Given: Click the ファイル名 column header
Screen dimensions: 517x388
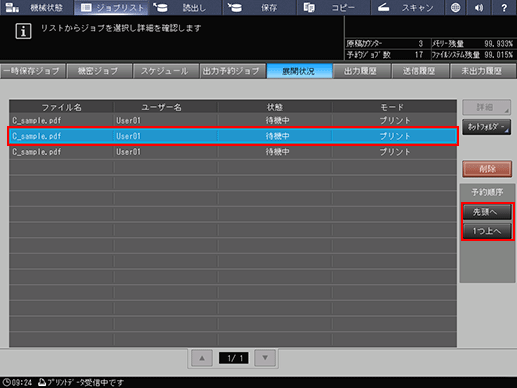Looking at the screenshot, I should pyautogui.click(x=61, y=107).
